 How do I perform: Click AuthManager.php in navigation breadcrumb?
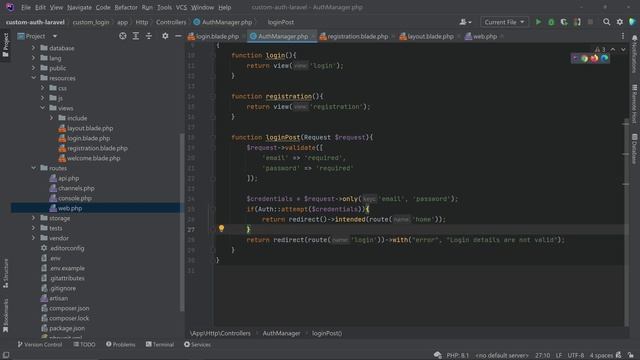(x=223, y=22)
